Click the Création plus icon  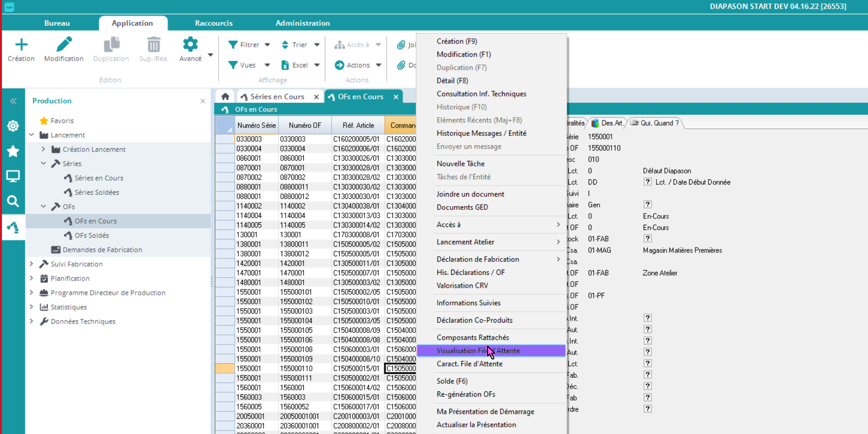click(21, 45)
